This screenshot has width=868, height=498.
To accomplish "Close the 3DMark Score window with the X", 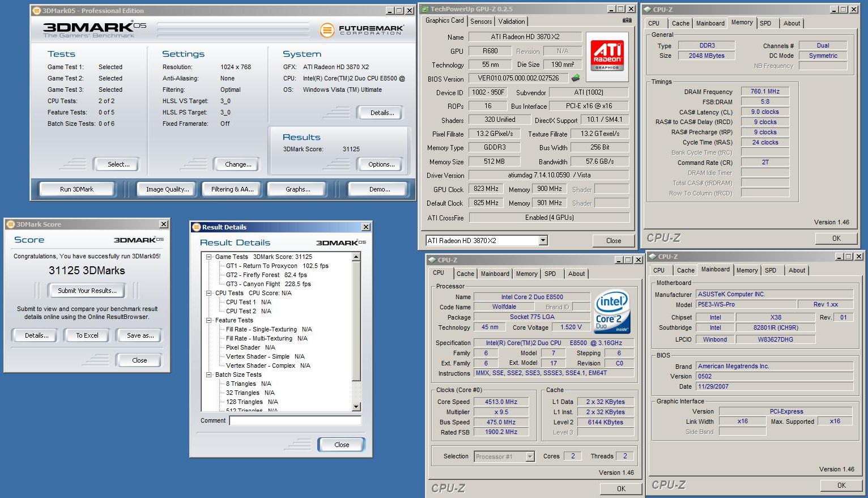I will [x=164, y=224].
